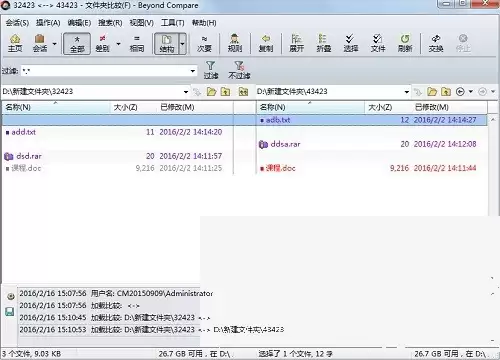Toggle Minor (次要) differences option
This screenshot has height=360, width=500.
[204, 43]
